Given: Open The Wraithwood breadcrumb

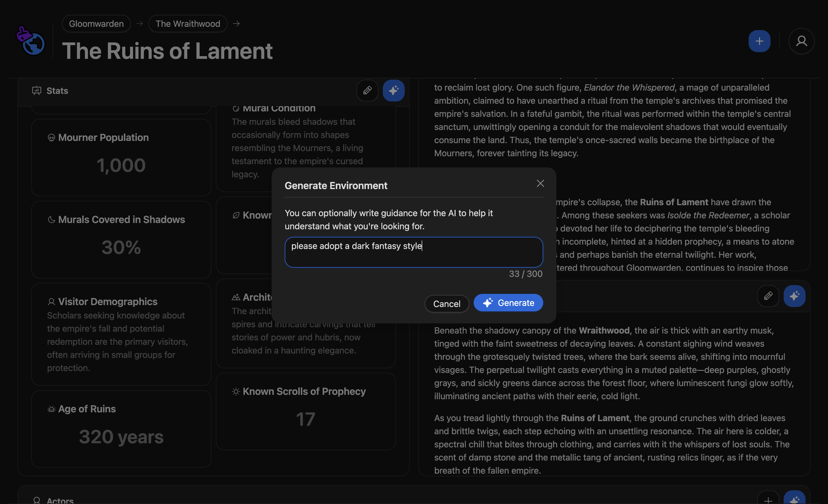Looking at the screenshot, I should 188,24.
